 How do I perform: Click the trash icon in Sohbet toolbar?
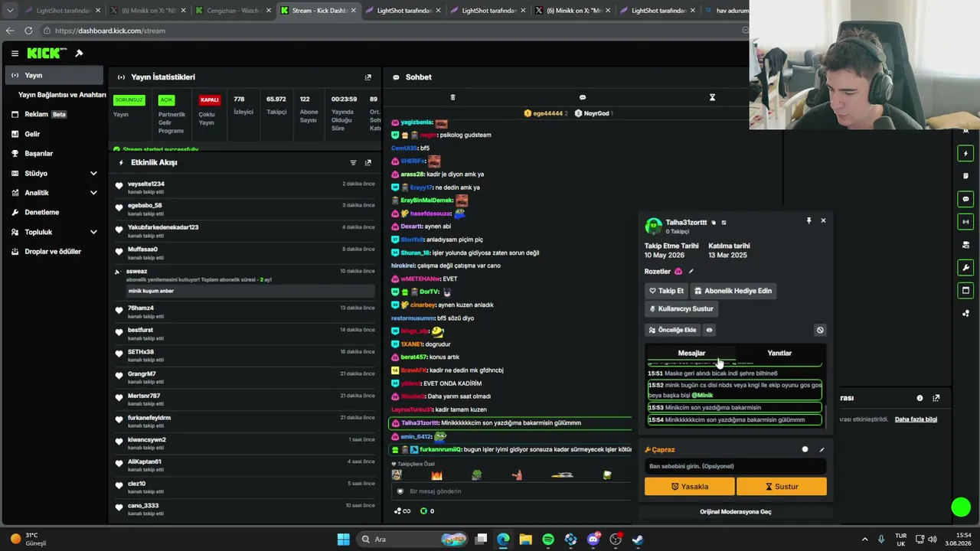coord(452,97)
